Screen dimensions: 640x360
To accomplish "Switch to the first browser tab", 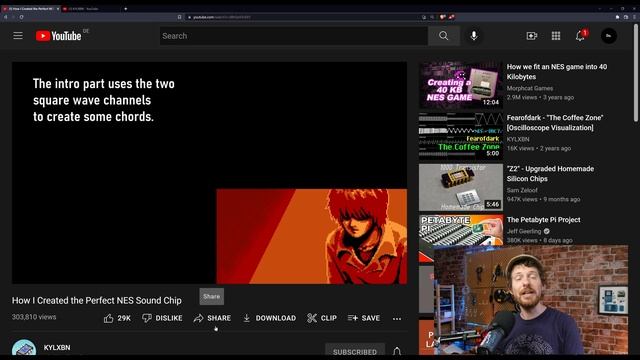I will (31, 9).
